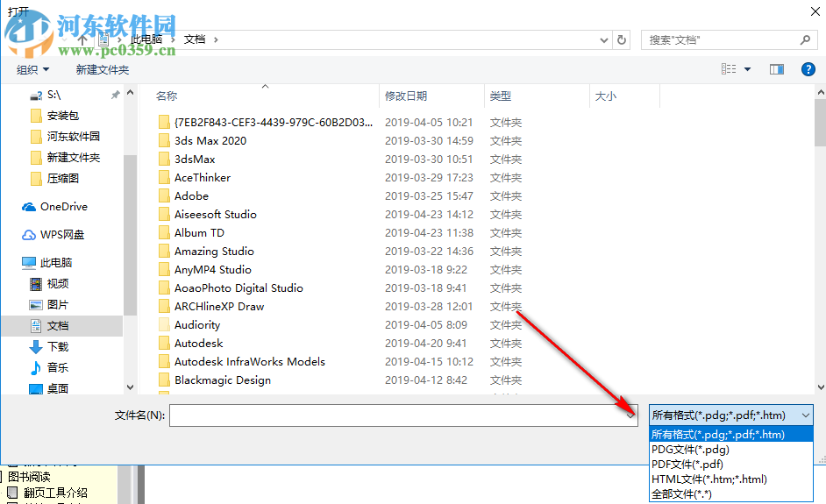This screenshot has width=826, height=504.
Task: Open the 组织 menu
Action: [x=32, y=69]
